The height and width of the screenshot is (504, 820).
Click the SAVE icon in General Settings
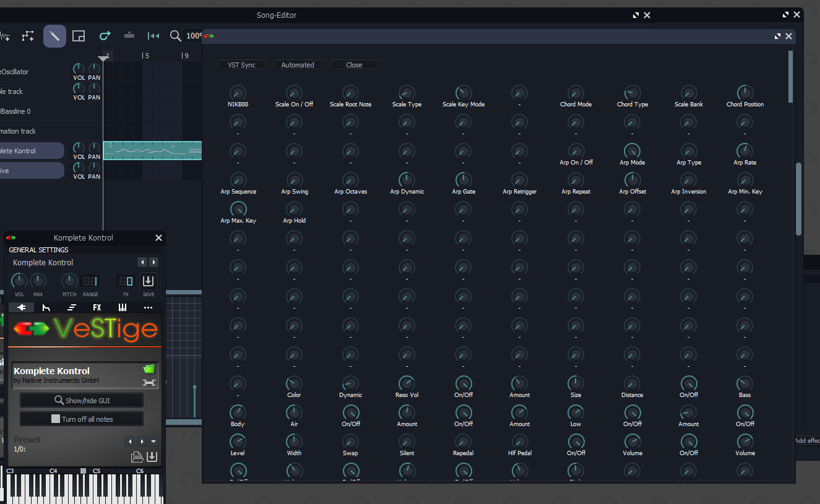[x=148, y=281]
